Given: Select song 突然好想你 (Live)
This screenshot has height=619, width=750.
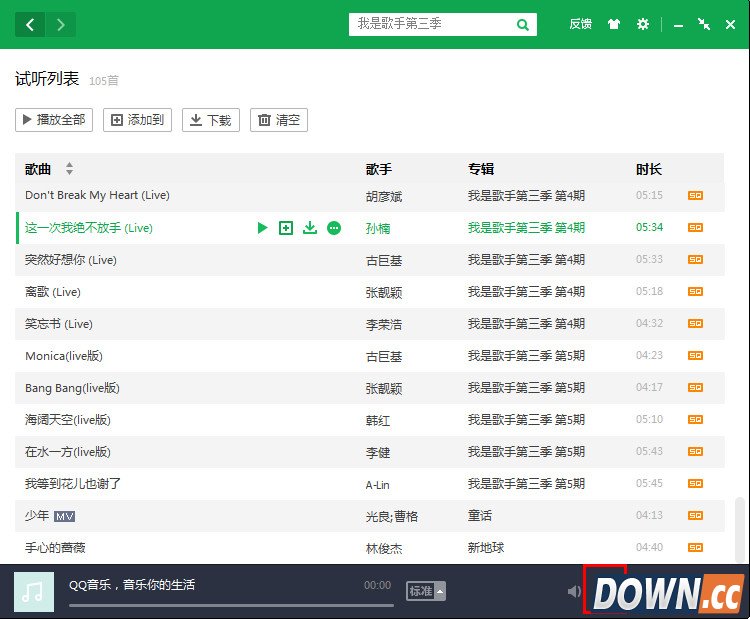Looking at the screenshot, I should tap(71, 260).
